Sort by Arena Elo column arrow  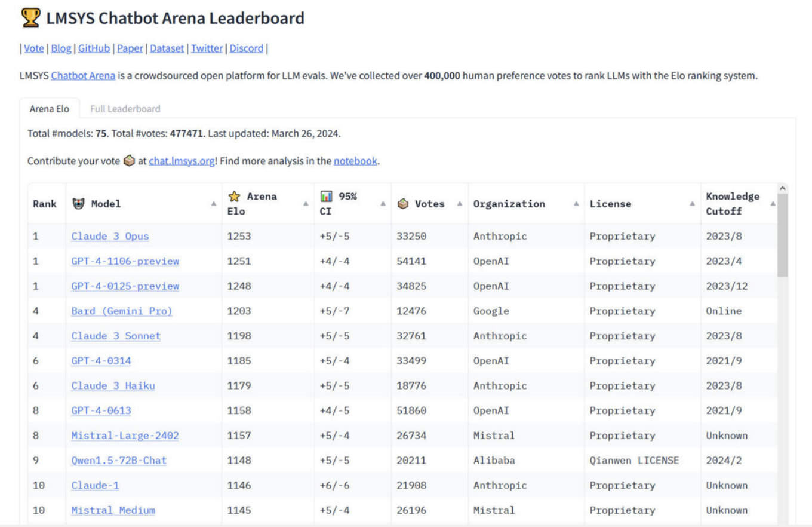(306, 204)
